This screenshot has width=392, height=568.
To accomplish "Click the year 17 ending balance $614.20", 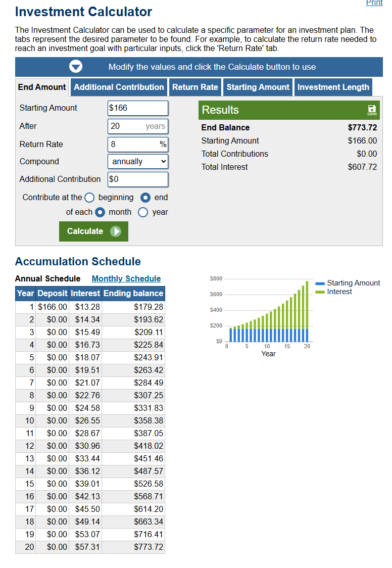I will click(149, 509).
